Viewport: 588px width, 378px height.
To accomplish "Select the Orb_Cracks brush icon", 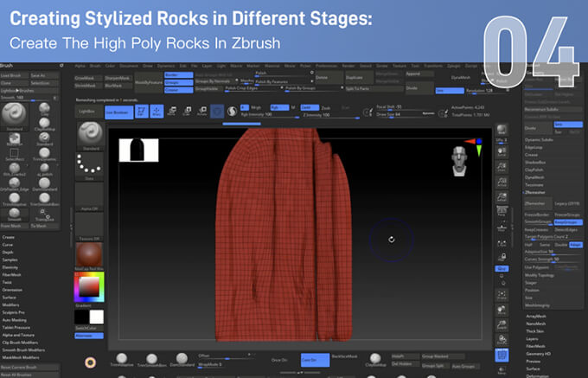I will click(14, 169).
